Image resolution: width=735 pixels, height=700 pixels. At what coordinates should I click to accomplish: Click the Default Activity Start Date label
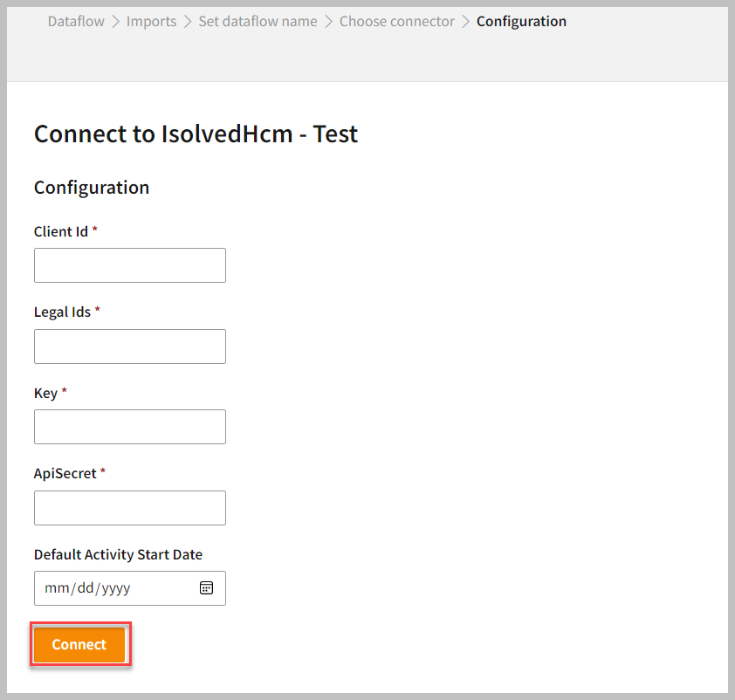click(x=118, y=554)
